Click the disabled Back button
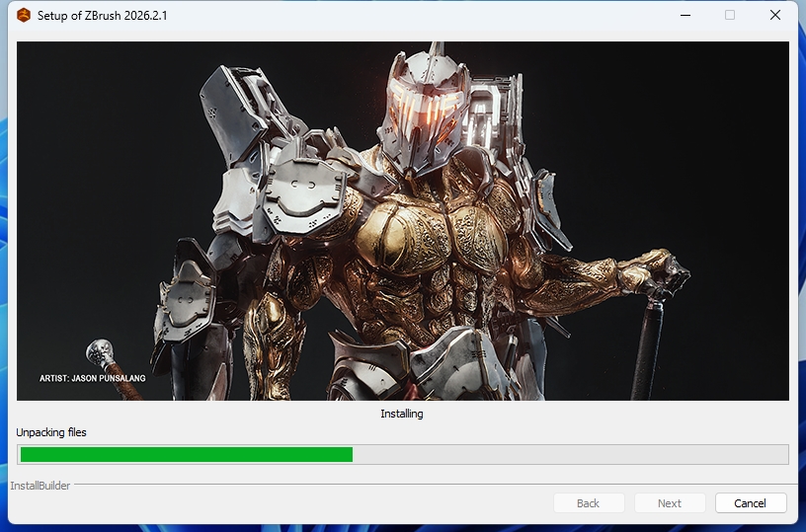This screenshot has width=806, height=532. pyautogui.click(x=589, y=503)
